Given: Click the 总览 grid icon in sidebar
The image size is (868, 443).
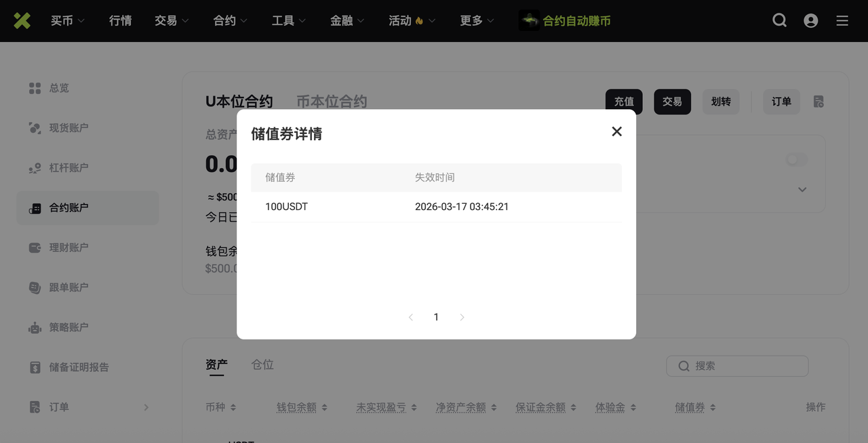Looking at the screenshot, I should 35,88.
